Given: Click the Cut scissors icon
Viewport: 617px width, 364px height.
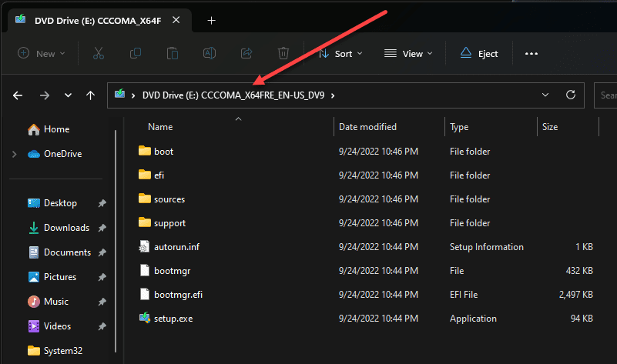Looking at the screenshot, I should click(98, 54).
